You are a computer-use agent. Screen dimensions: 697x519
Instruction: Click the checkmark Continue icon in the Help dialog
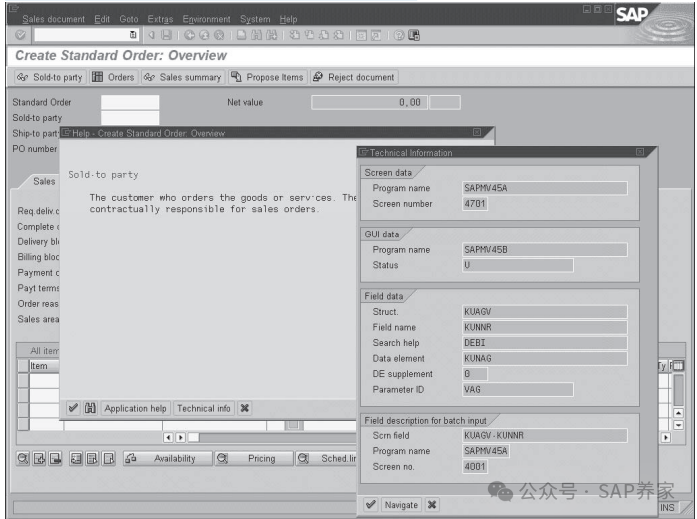[x=73, y=408]
